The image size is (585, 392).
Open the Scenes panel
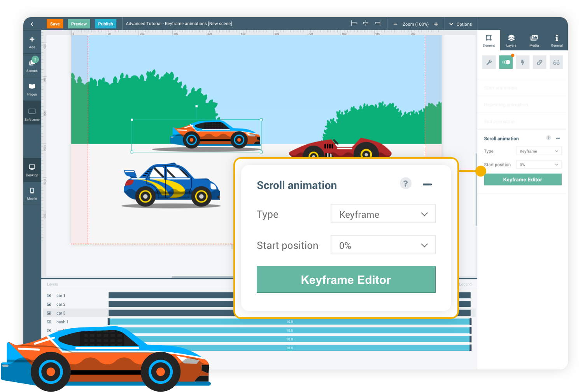32,65
